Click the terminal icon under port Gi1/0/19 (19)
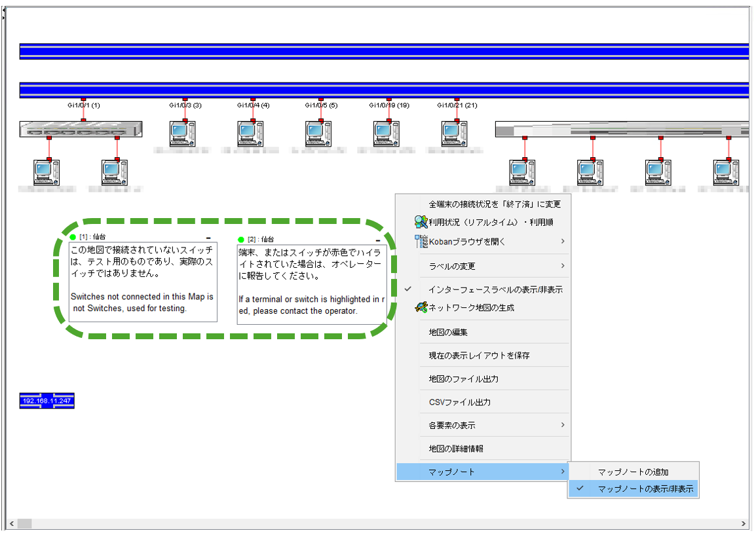Viewport: 756px width, 537px height. coord(387,134)
